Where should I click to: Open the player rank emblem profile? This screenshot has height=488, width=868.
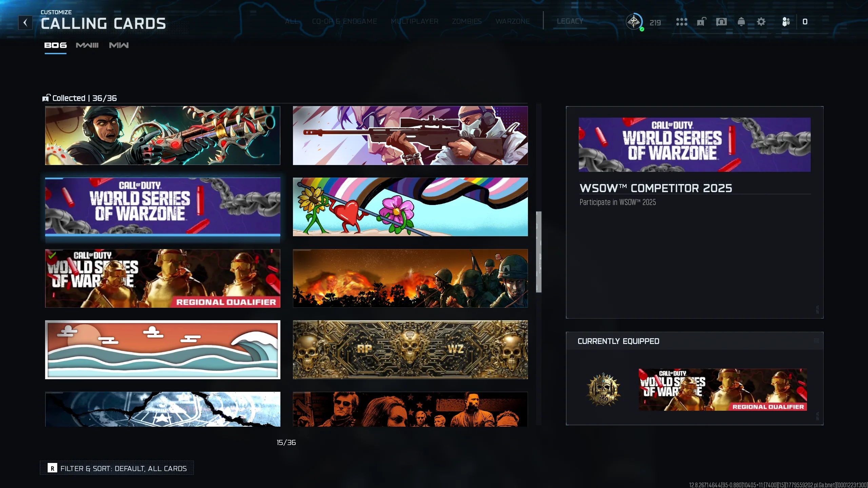[634, 22]
